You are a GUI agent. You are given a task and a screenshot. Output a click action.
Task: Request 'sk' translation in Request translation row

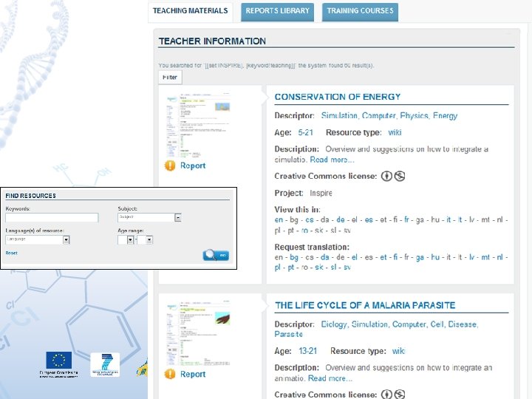tap(319, 267)
